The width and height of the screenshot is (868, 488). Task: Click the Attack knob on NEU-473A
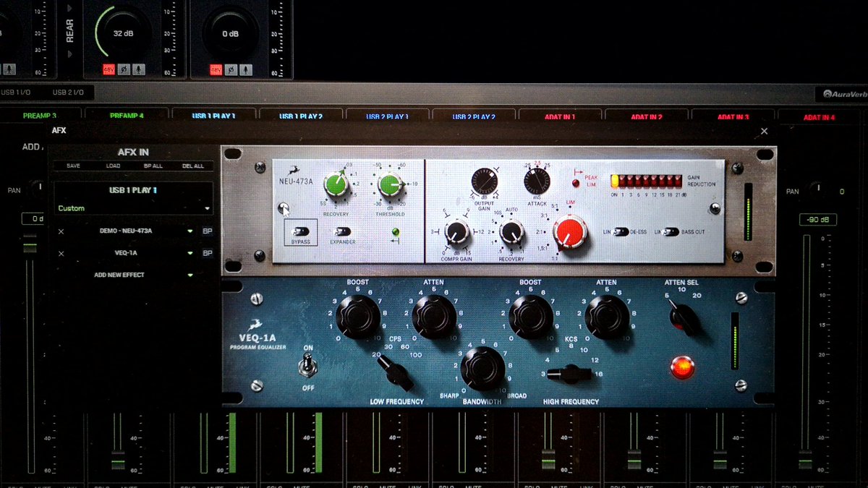pos(537,181)
